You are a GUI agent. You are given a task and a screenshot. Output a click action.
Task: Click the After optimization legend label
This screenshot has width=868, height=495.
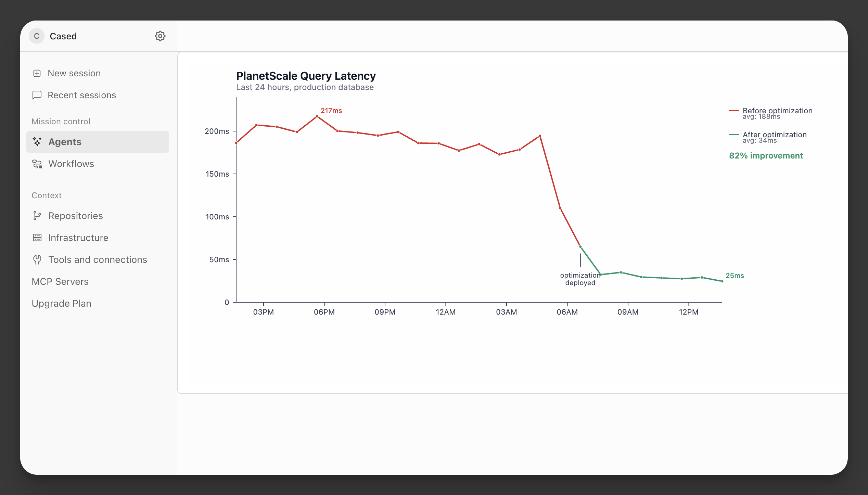(775, 135)
